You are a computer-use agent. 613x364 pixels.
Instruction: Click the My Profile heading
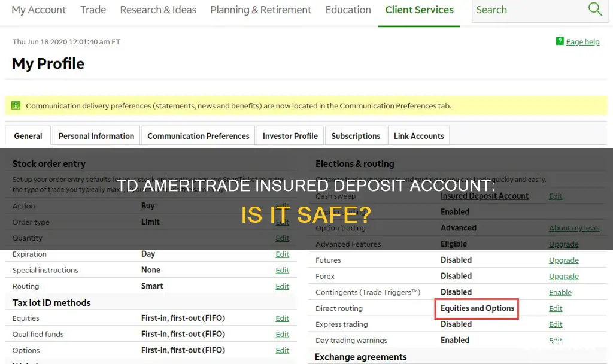(48, 63)
